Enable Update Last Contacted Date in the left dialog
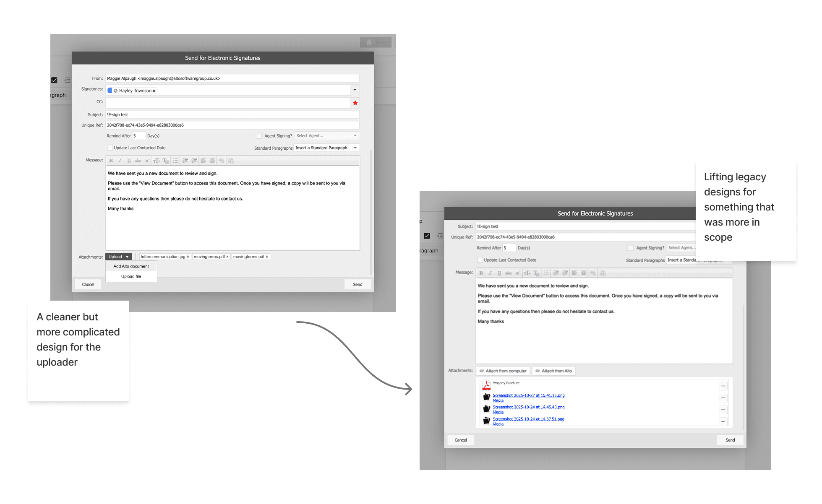The image size is (822, 504). click(110, 148)
